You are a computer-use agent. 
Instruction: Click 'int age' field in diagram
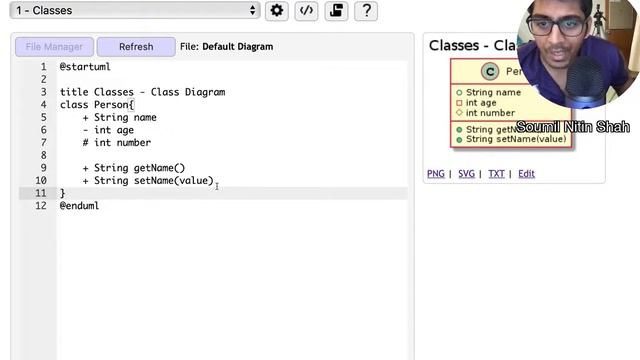click(x=481, y=103)
